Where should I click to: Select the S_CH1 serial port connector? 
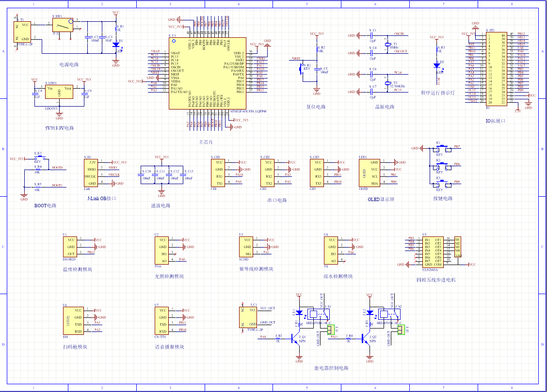(x=218, y=173)
